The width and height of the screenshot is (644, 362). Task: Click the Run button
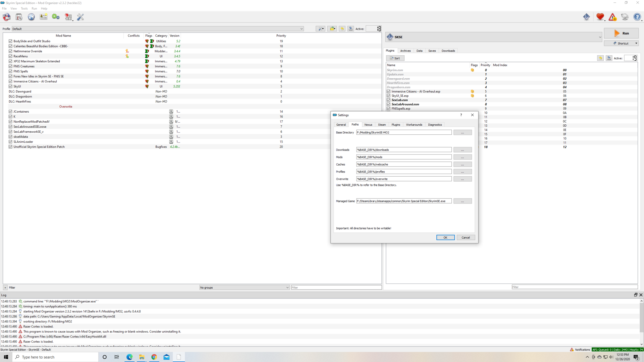coord(621,34)
